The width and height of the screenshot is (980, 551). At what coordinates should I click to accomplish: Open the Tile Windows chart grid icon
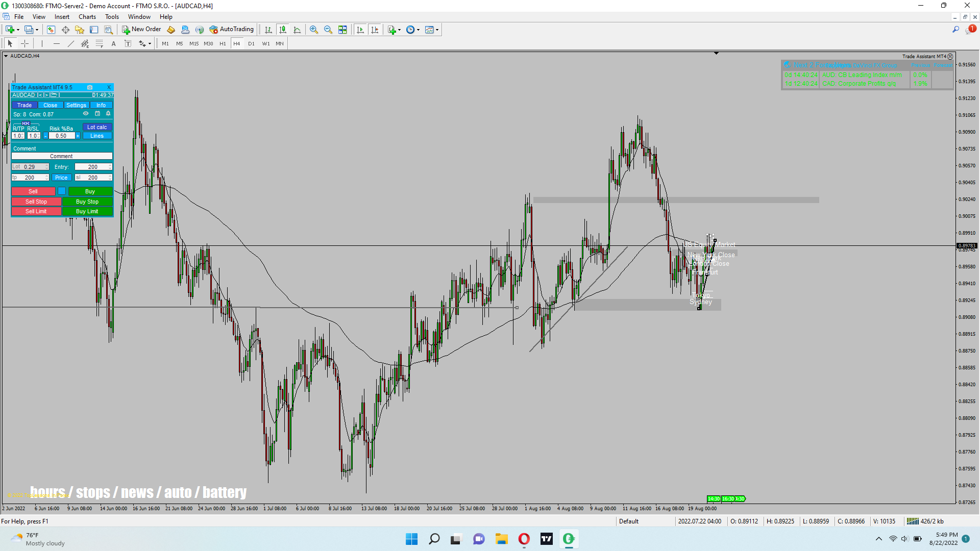pos(342,30)
